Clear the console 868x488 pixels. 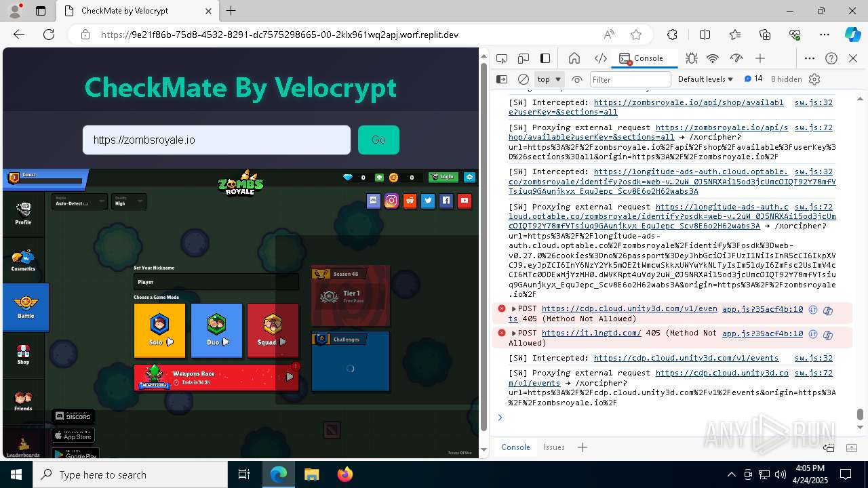click(524, 79)
